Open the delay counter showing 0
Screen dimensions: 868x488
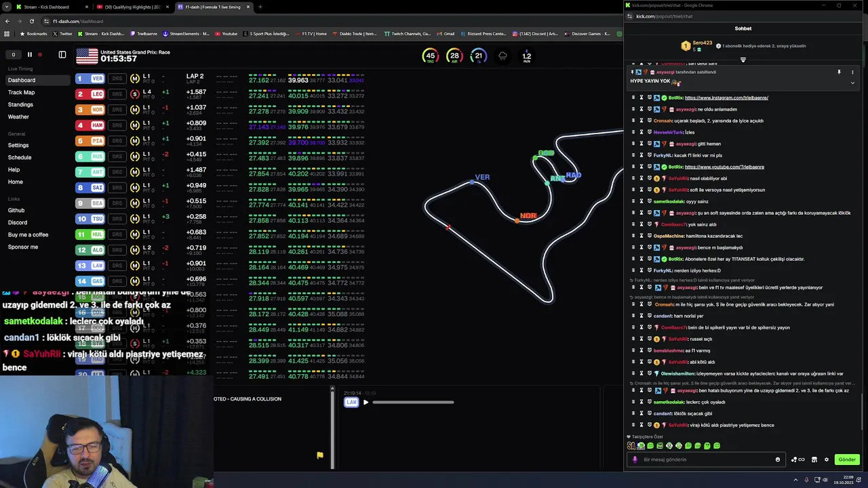tap(13, 54)
